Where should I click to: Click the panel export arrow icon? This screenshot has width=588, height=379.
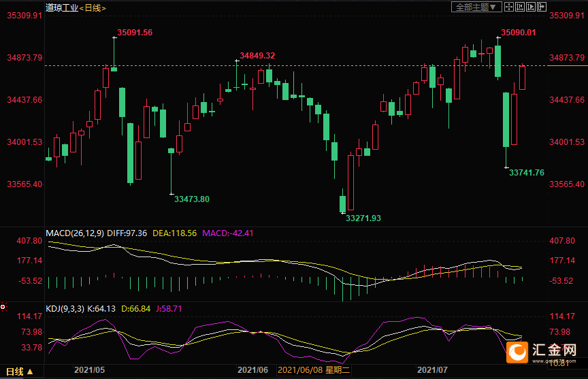[x=542, y=7]
